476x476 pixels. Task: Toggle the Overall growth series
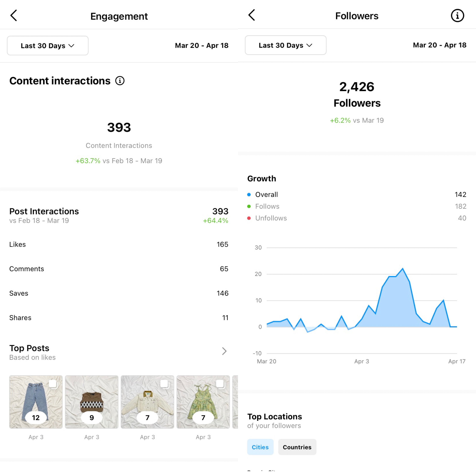click(266, 195)
